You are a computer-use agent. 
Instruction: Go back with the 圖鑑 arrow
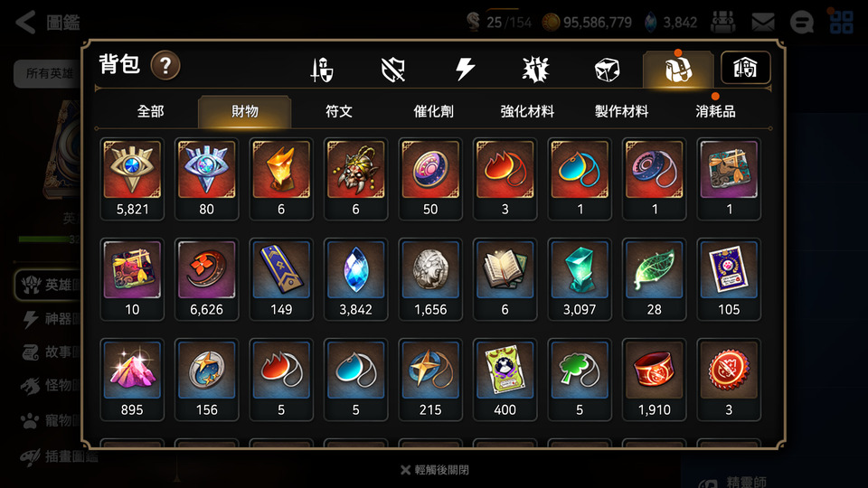click(48, 23)
